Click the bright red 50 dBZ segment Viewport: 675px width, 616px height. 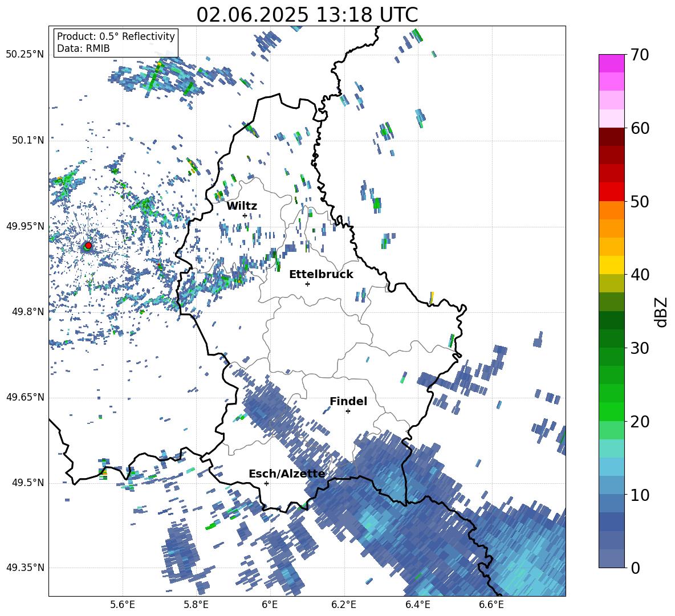click(x=611, y=191)
